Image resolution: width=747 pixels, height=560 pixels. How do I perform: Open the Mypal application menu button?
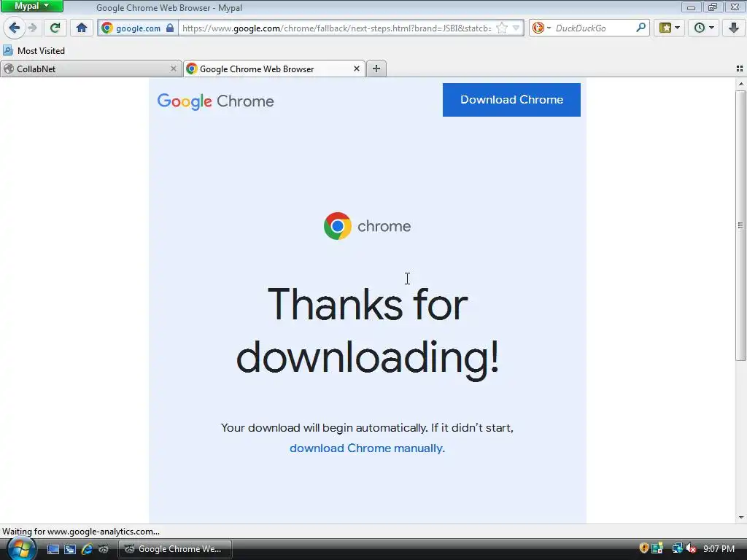pyautogui.click(x=32, y=6)
